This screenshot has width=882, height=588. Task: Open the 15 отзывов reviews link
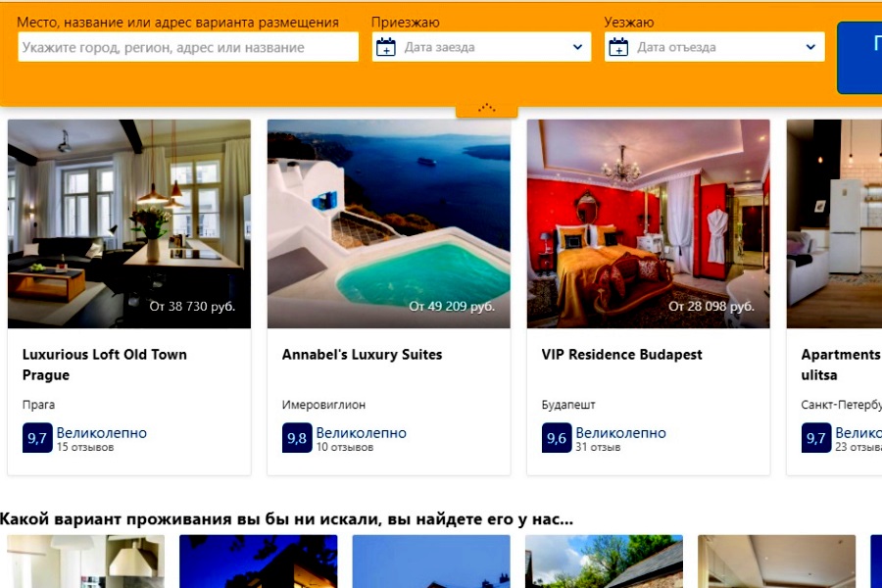(85, 447)
